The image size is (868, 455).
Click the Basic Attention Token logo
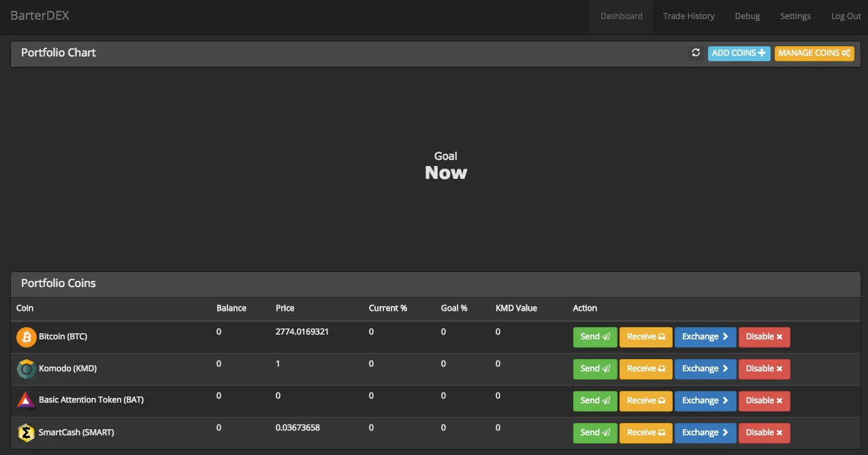point(27,401)
